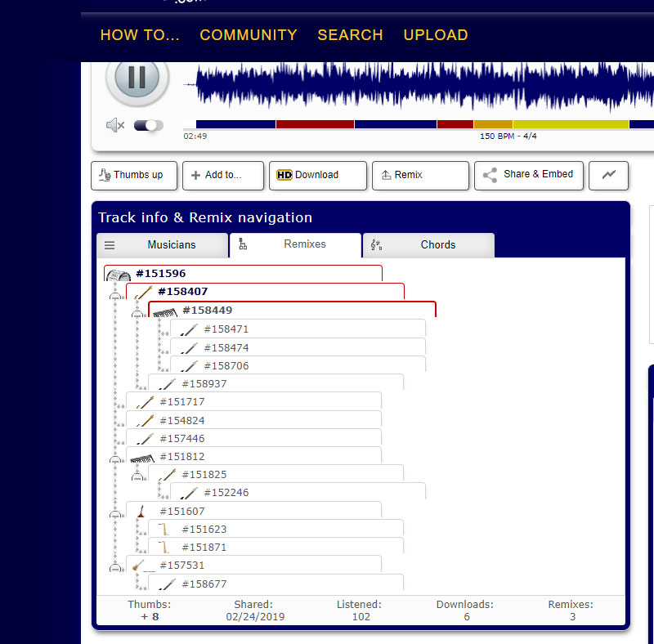Collapse the #151812 remix branch
The width and height of the screenshot is (654, 644).
(115, 458)
